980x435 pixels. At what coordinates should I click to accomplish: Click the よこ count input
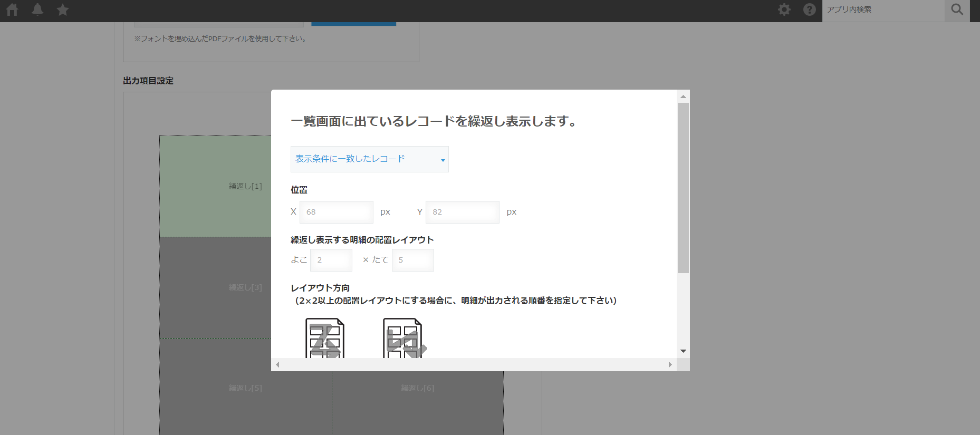331,260
